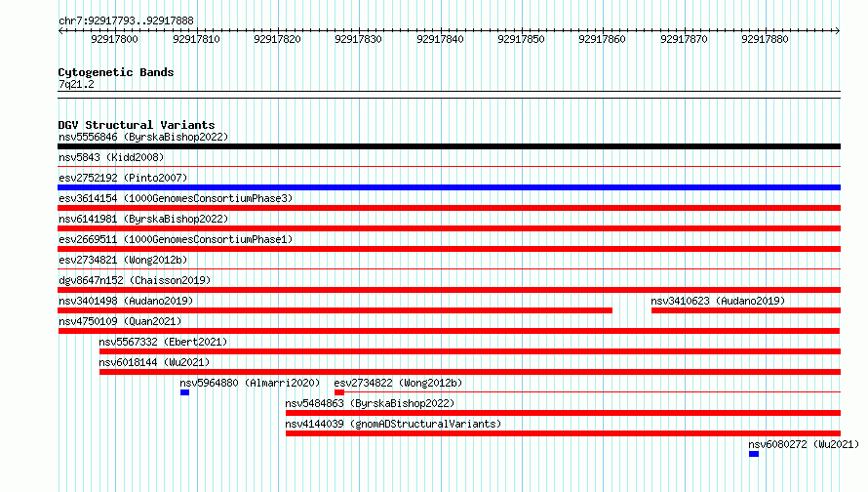Click the esv2734821 (Wong2012b) label
Screen dimensions: 868x492
pos(123,260)
